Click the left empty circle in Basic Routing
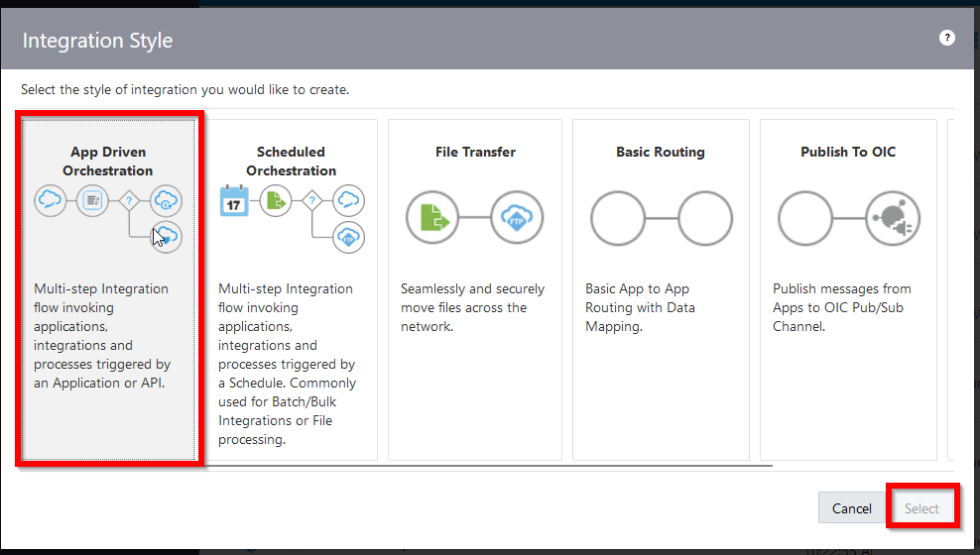 [x=618, y=218]
